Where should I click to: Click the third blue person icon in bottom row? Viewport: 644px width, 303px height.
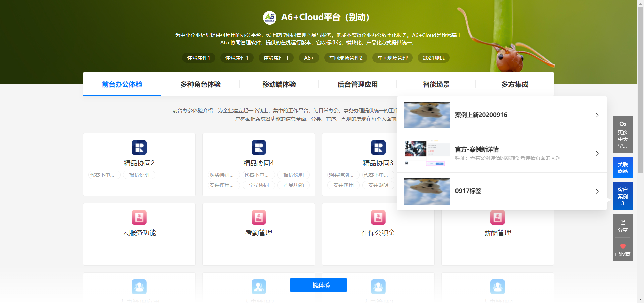[x=378, y=287]
